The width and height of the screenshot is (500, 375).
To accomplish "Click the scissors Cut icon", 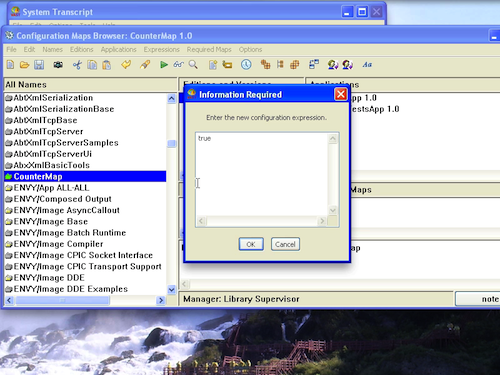I will point(77,64).
